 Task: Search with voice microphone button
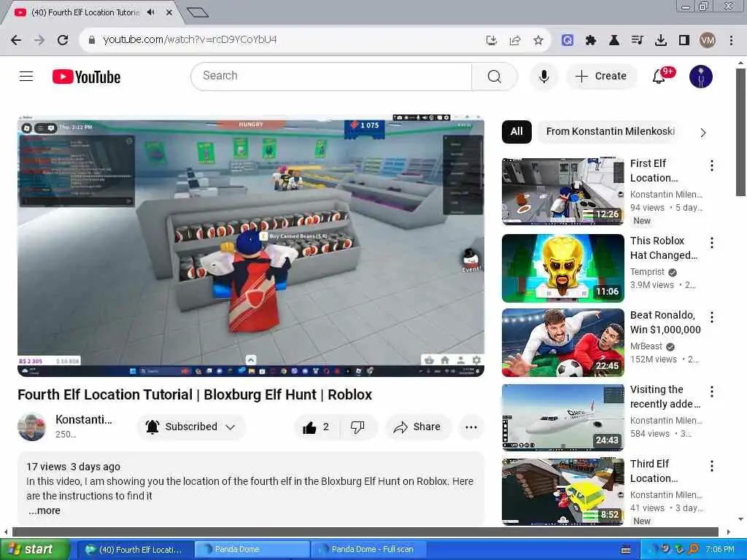pos(543,76)
